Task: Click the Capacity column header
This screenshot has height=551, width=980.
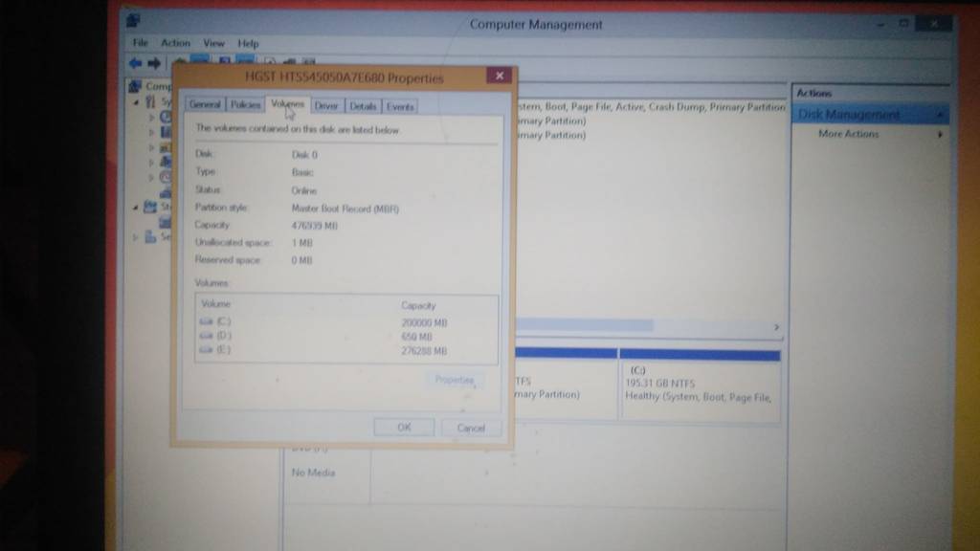Action: pyautogui.click(x=419, y=305)
